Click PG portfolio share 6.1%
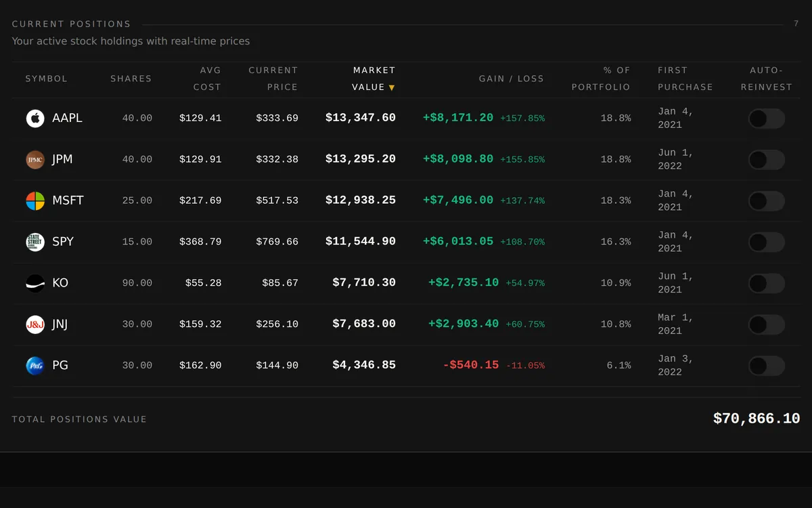The width and height of the screenshot is (812, 508). click(618, 366)
